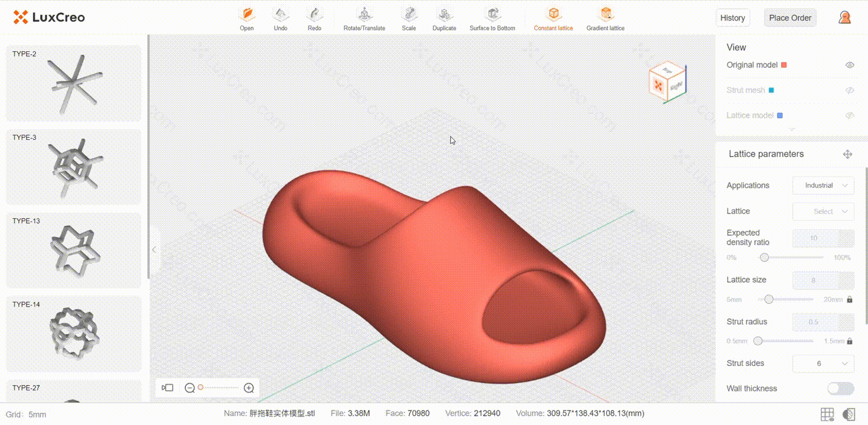
Task: Zoom out with the minus magnifier
Action: click(190, 388)
